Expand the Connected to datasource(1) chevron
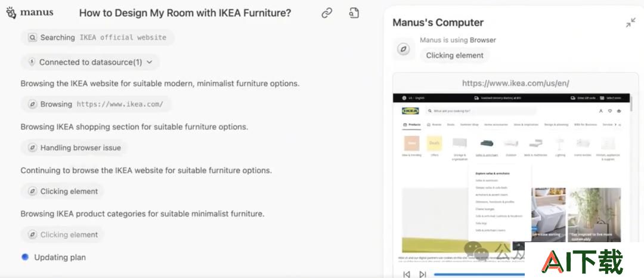The height and width of the screenshot is (278, 644). [150, 62]
